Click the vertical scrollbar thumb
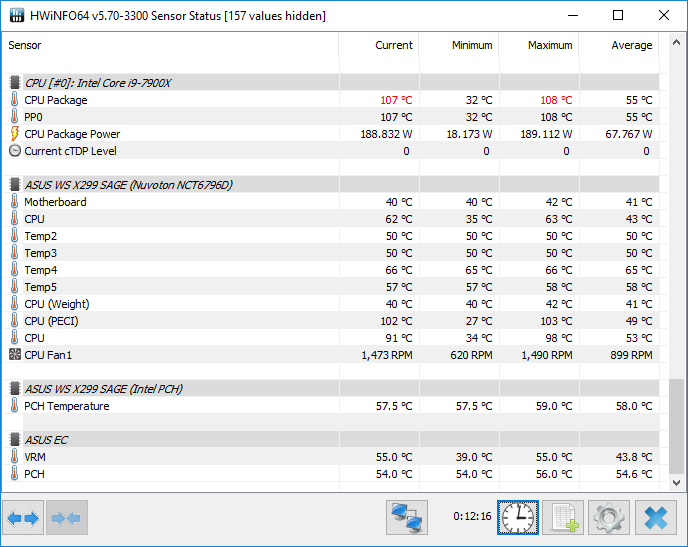This screenshot has width=688, height=547. pyautogui.click(x=676, y=426)
